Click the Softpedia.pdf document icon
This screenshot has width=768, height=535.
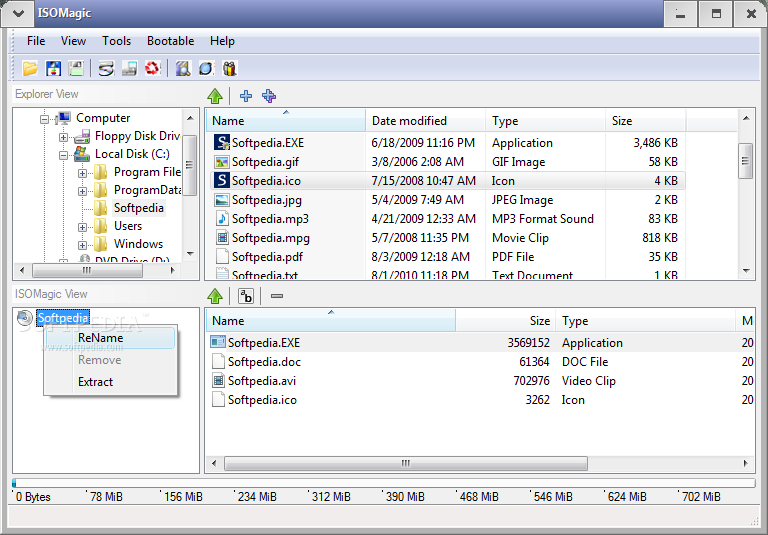pos(222,256)
